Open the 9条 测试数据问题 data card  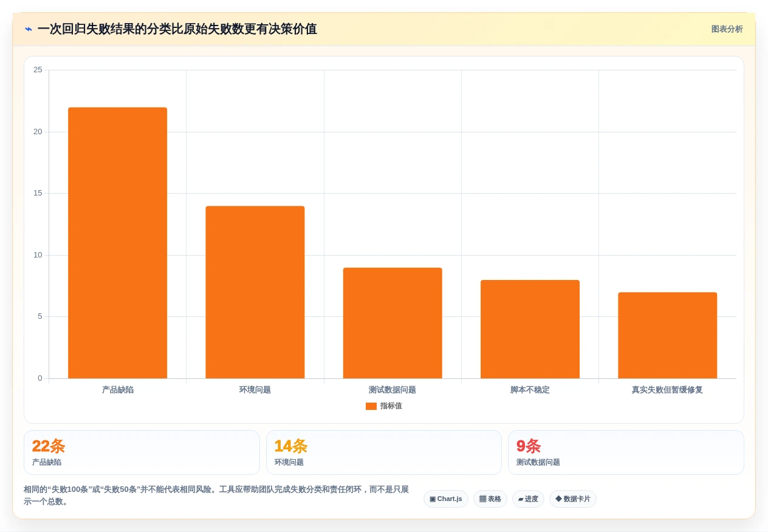coord(626,452)
